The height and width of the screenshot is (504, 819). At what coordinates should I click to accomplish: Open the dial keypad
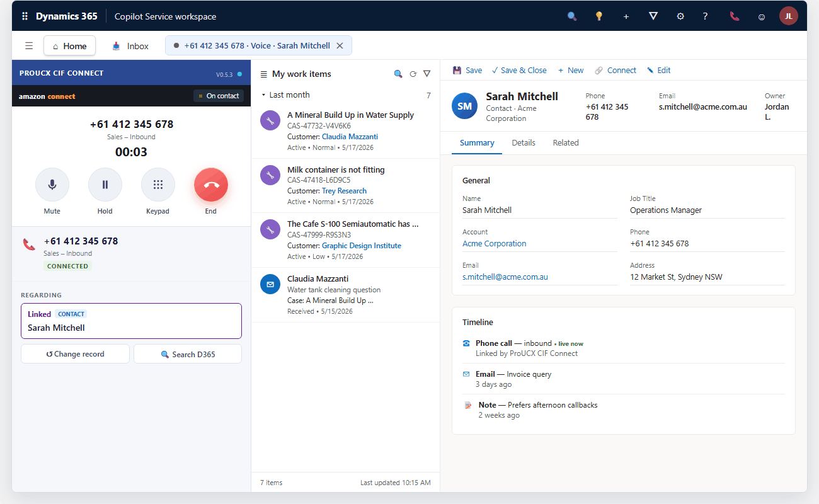[158, 185]
